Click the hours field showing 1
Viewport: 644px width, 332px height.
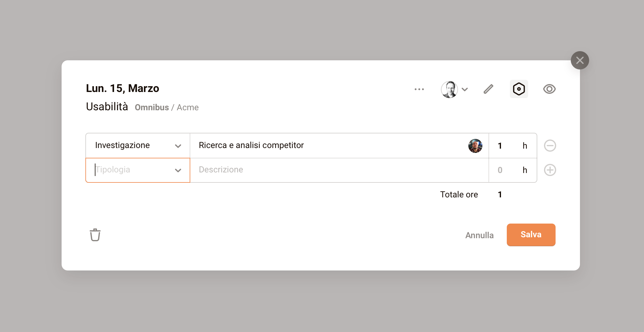[500, 146]
